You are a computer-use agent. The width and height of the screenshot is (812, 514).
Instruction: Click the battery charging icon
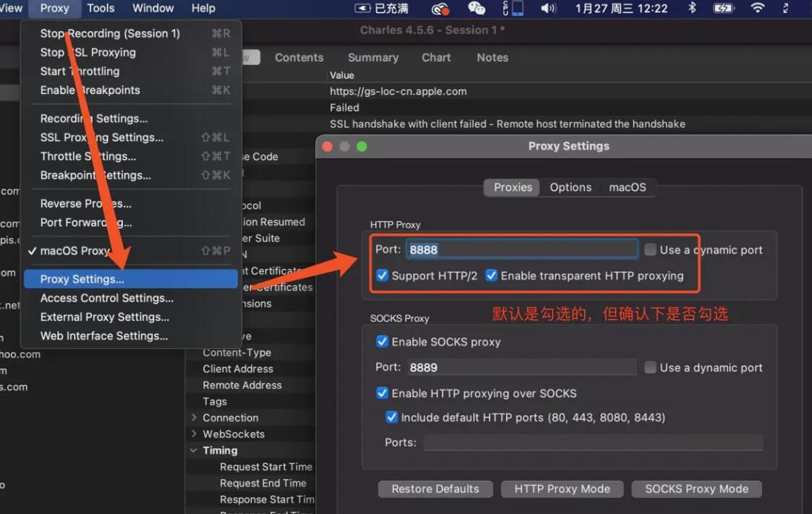click(x=723, y=8)
